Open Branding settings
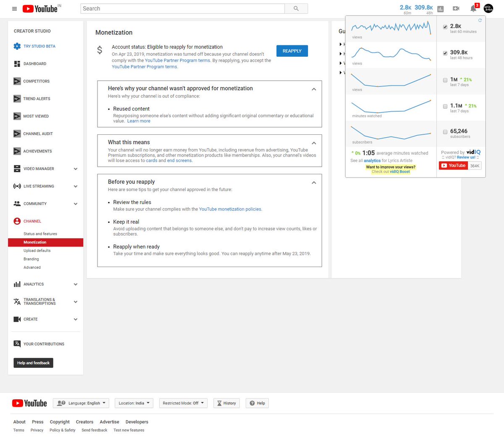The image size is (504, 443). pyautogui.click(x=31, y=259)
